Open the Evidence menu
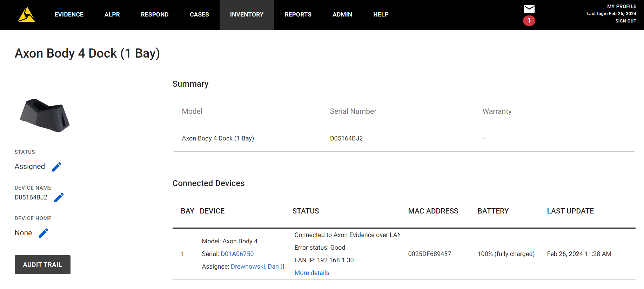 coord(69,15)
